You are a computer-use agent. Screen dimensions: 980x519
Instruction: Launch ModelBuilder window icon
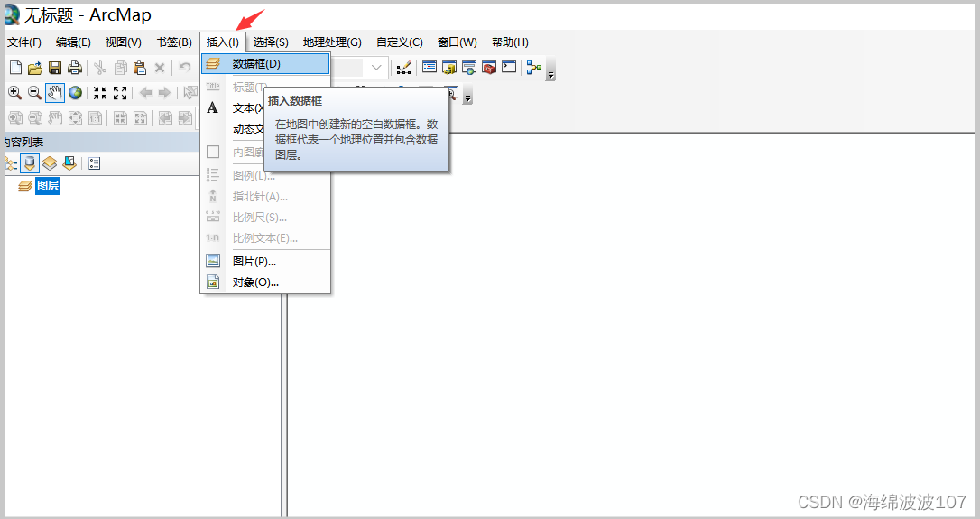click(x=533, y=67)
